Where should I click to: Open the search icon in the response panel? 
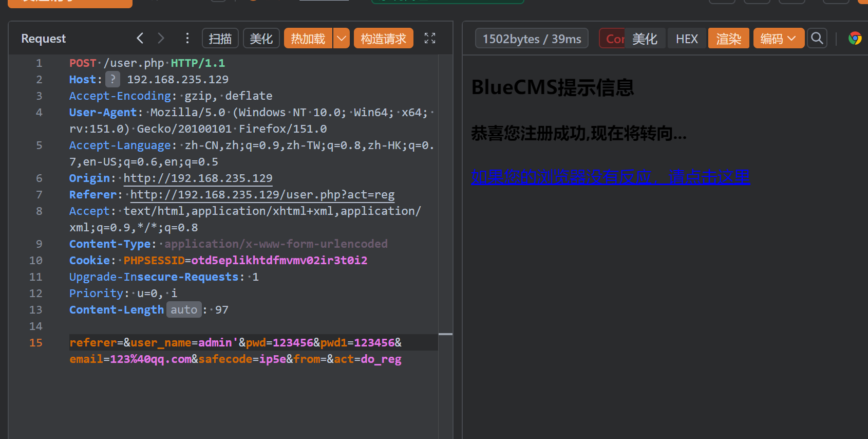point(817,38)
